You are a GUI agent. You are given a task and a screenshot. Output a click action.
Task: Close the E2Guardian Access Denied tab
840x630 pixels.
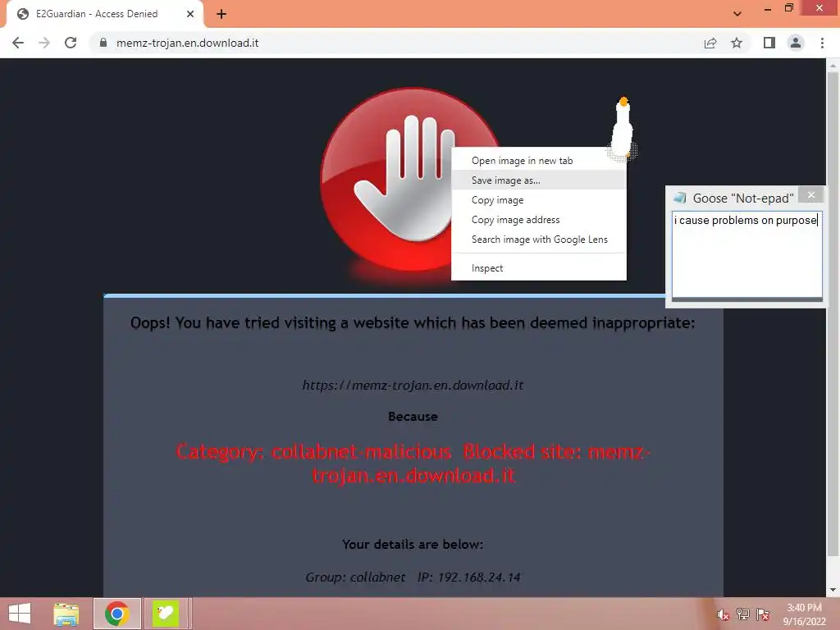pos(190,15)
